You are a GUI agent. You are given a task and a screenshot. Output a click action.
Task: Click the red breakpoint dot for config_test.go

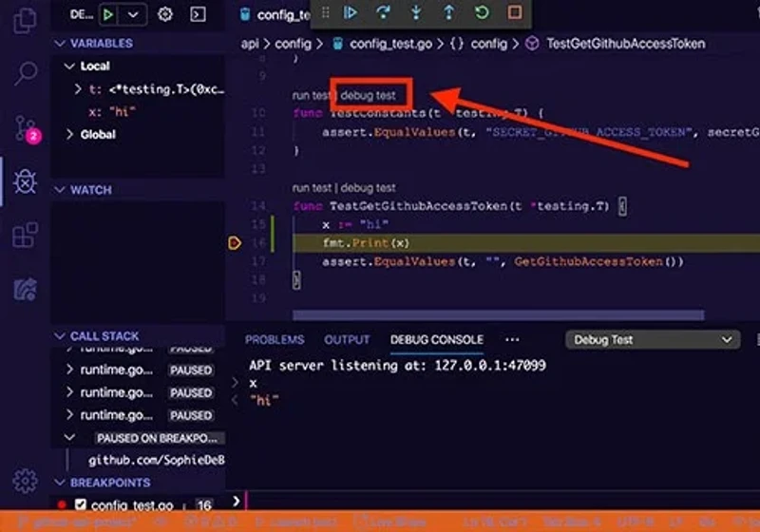pos(62,504)
